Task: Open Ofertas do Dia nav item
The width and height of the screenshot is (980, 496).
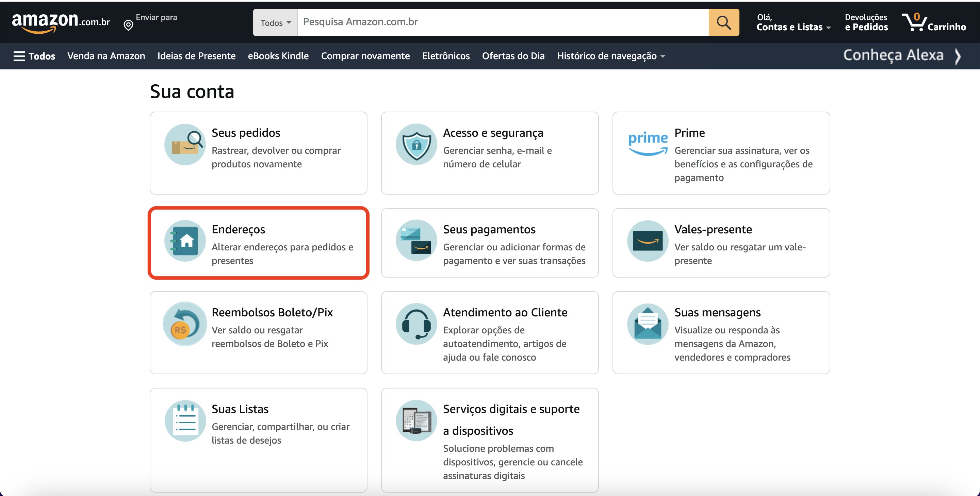Action: 513,56
